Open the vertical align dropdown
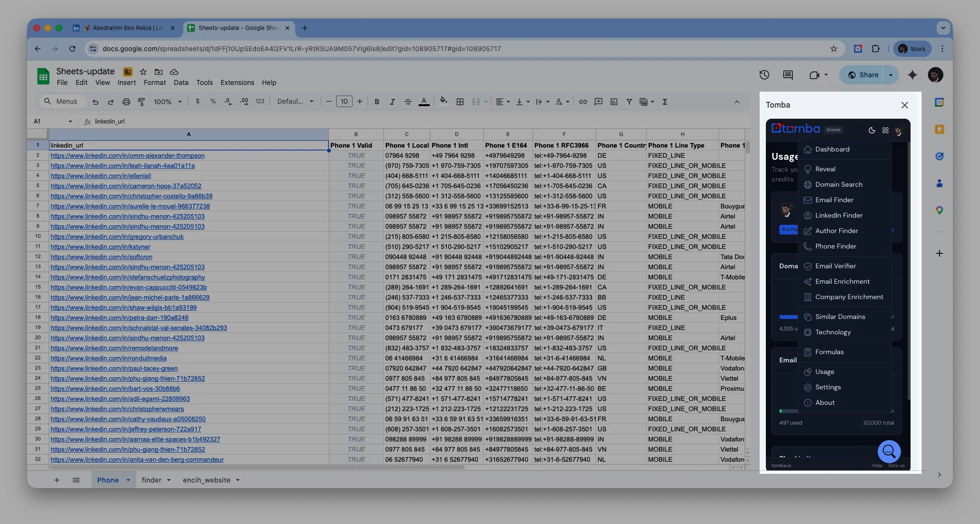 coord(523,102)
